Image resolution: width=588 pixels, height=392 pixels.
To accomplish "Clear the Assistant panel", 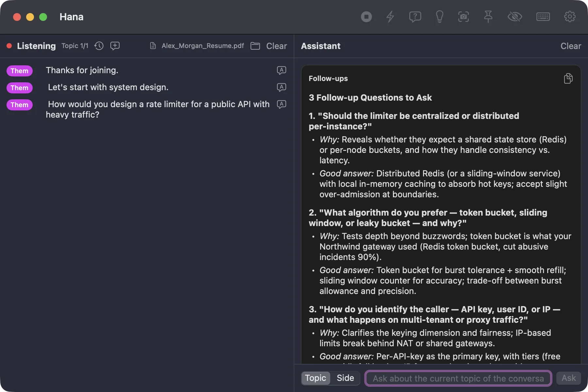I will coord(571,46).
